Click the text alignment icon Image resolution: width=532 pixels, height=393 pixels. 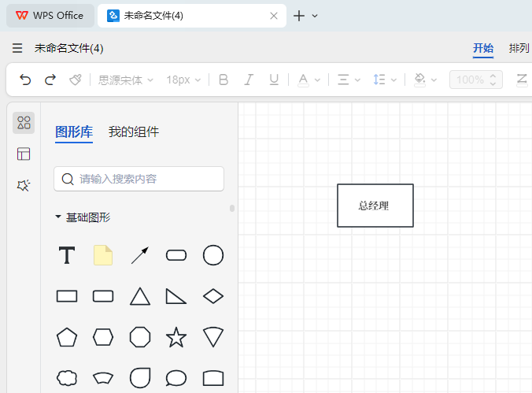(343, 80)
